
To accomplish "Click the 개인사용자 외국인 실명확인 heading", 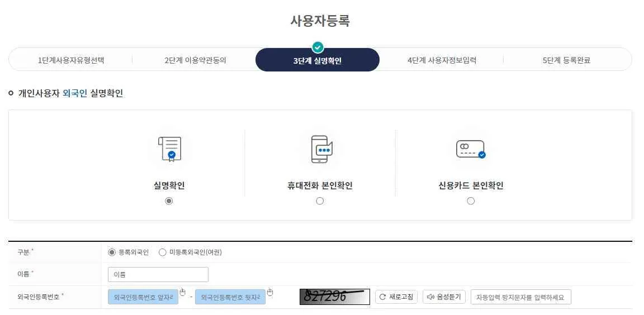I will coord(70,93).
